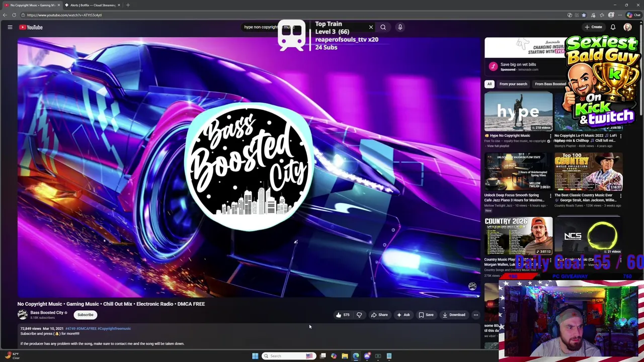The width and height of the screenshot is (644, 362).
Task: Open more actions menu beside Download
Action: point(475,315)
